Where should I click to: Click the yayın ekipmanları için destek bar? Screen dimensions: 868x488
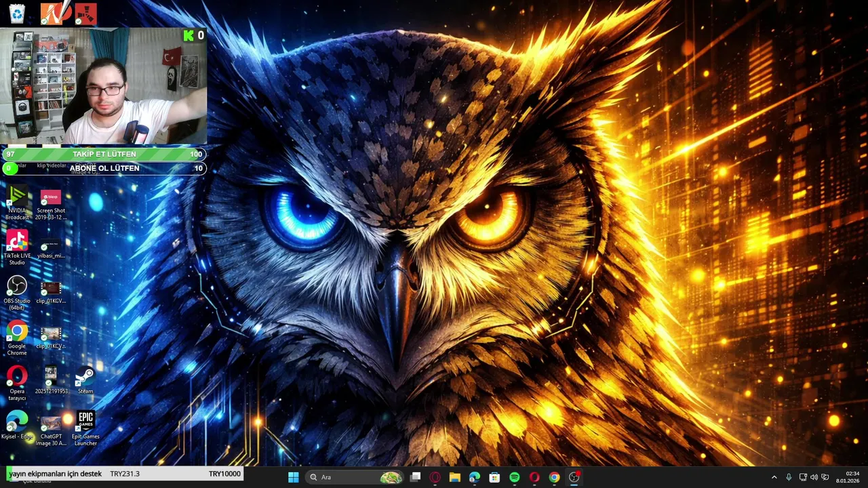tap(125, 474)
